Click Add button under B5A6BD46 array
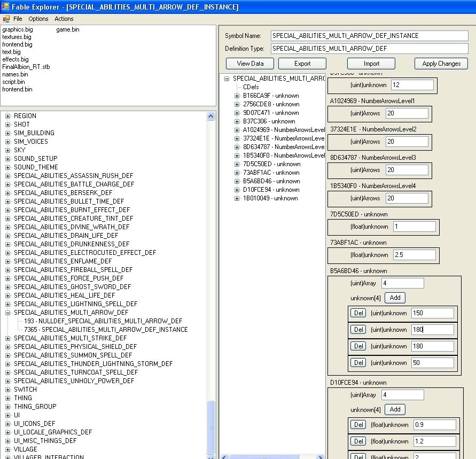The width and height of the screenshot is (476, 459). [395, 298]
